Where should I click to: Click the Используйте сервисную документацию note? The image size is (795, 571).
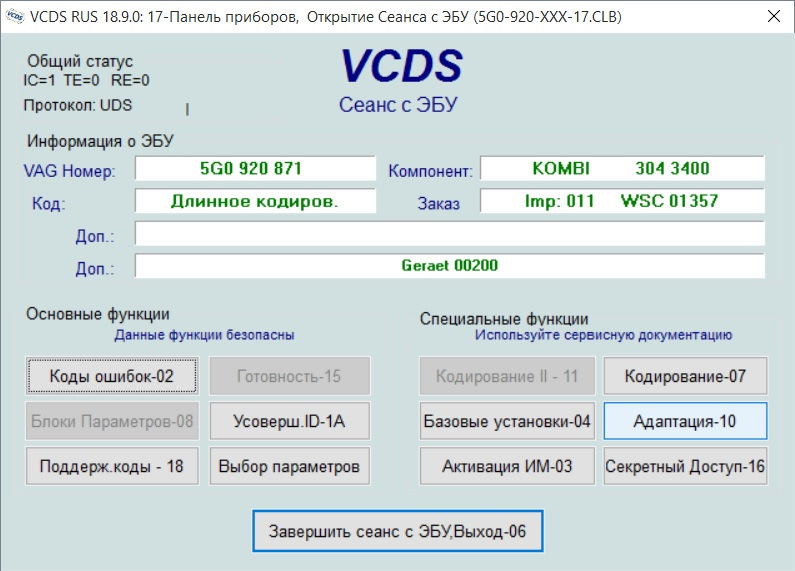coord(603,335)
